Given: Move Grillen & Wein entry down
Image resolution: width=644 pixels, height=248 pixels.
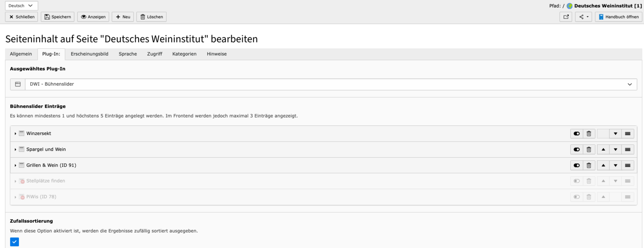Looking at the screenshot, I should point(615,165).
